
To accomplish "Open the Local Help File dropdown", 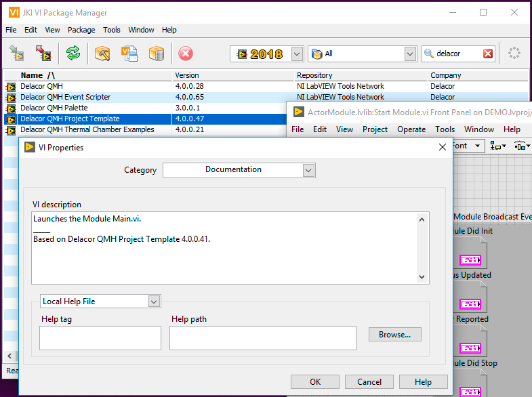I will [154, 301].
